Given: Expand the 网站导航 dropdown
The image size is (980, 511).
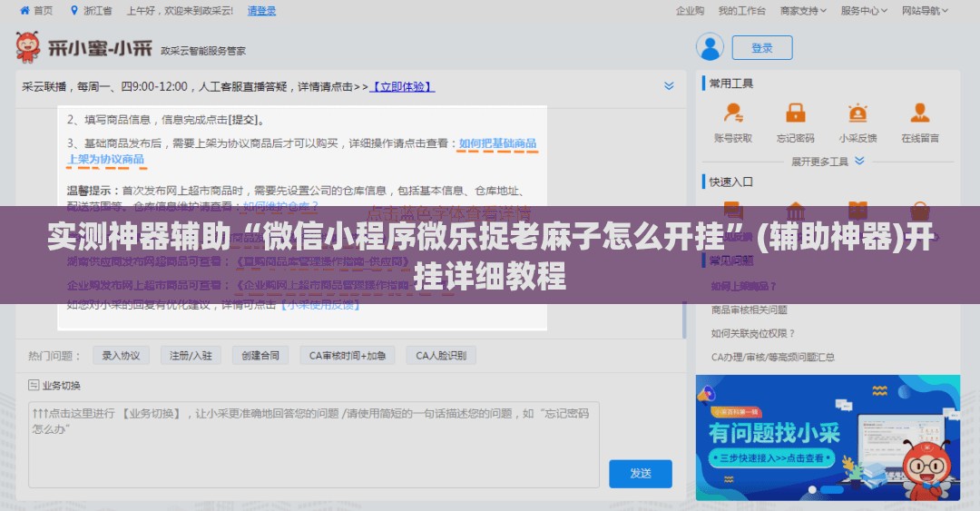Looking at the screenshot, I should (925, 11).
